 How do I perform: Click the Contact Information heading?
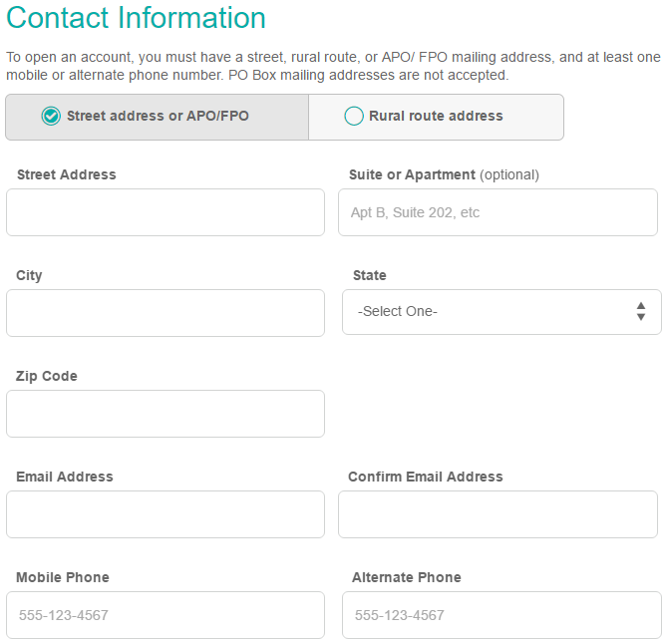pos(137,18)
